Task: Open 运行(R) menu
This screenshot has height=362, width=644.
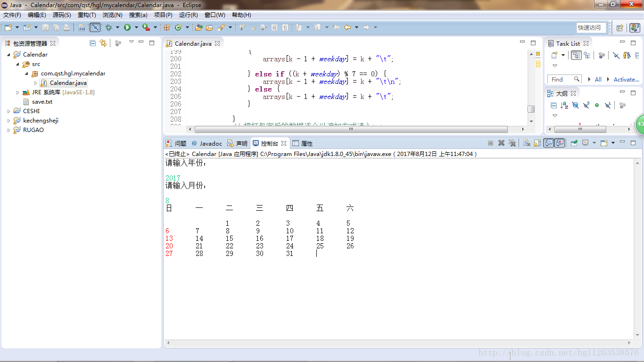Action: [x=189, y=15]
